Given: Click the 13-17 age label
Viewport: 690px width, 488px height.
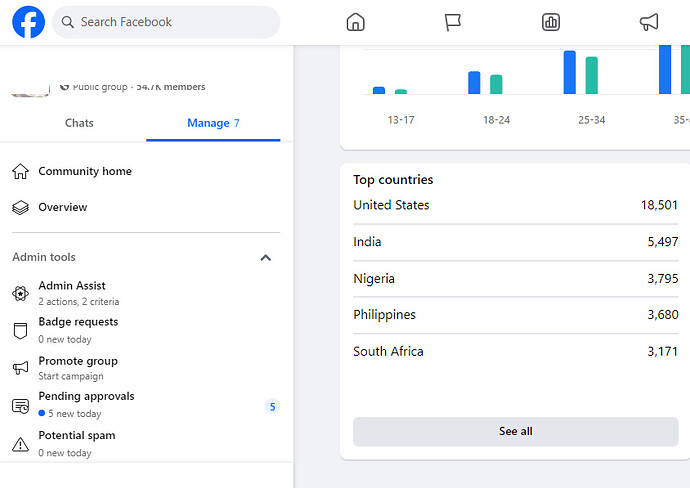Looking at the screenshot, I should [401, 120].
